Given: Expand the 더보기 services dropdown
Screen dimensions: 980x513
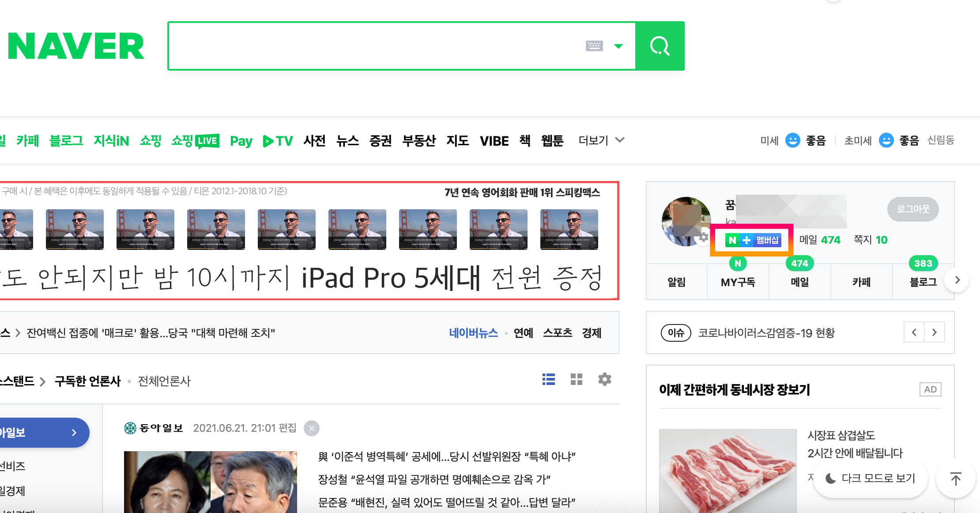Looking at the screenshot, I should 601,140.
